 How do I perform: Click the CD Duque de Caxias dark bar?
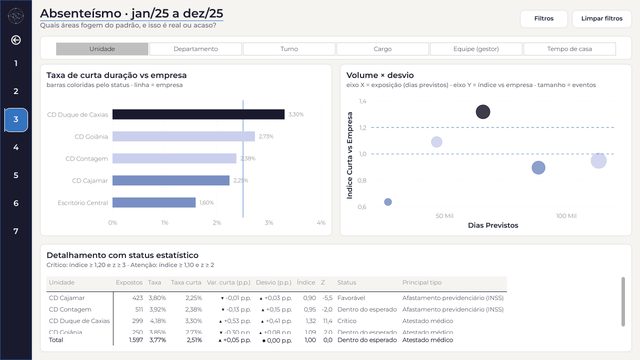coord(198,114)
